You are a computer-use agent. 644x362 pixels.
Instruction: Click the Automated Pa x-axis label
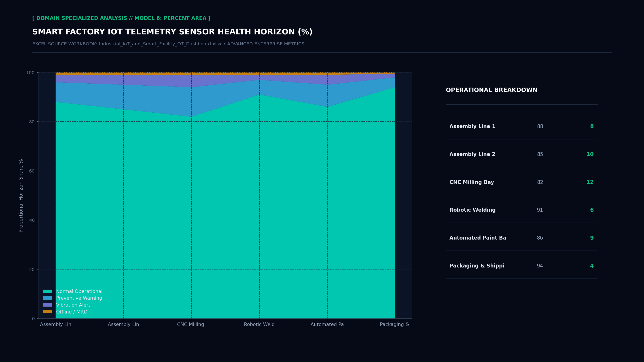click(327, 324)
